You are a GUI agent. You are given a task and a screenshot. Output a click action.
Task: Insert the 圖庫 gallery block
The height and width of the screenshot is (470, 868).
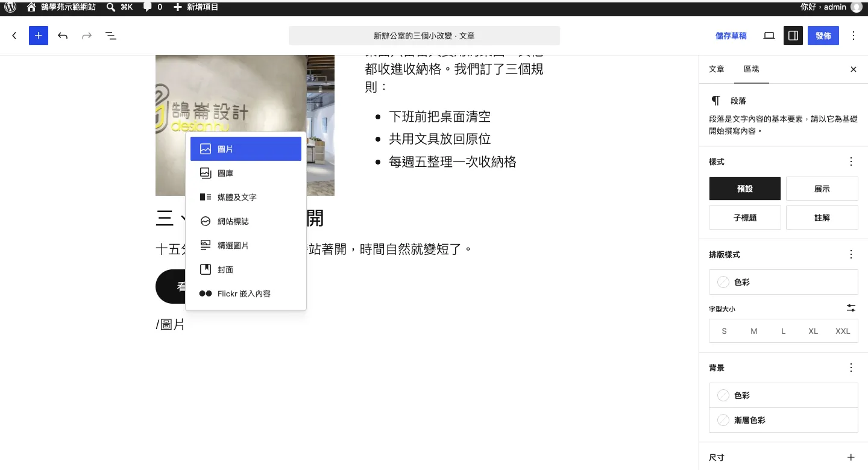click(x=246, y=173)
